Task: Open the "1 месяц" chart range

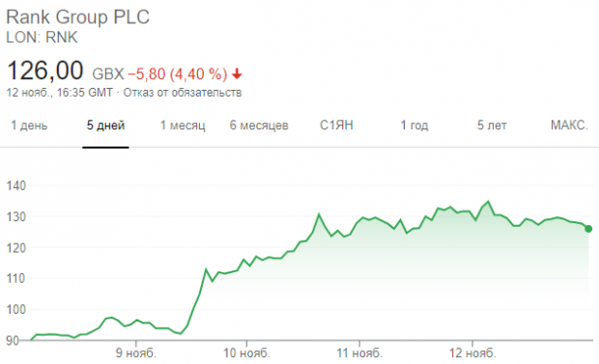Action: (x=183, y=126)
